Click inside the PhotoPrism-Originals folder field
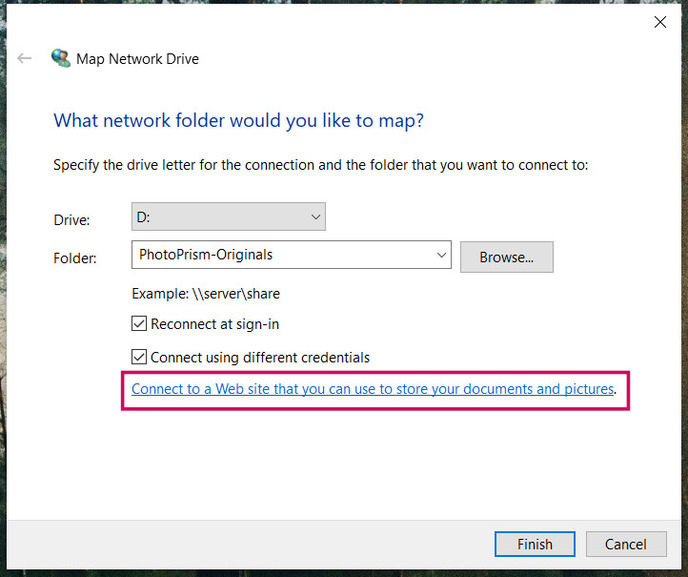 280,255
